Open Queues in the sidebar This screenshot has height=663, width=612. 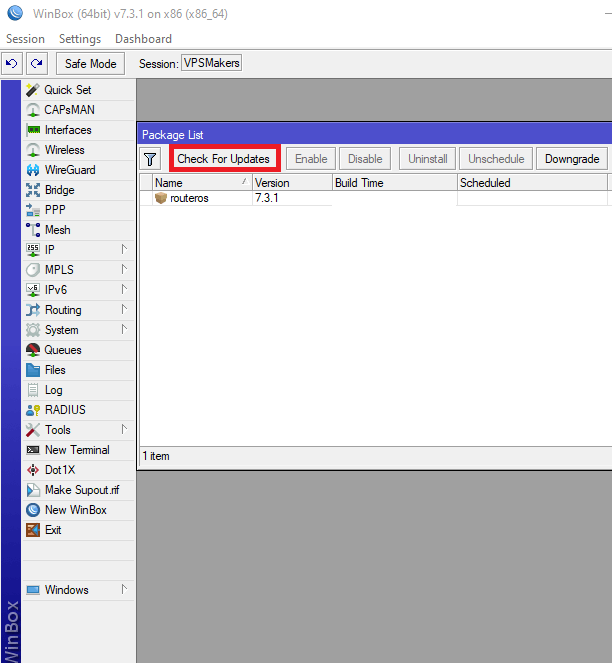[79, 350]
